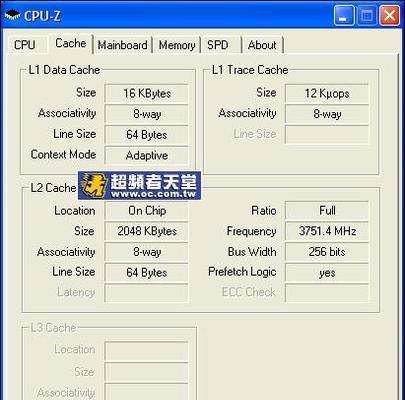The width and height of the screenshot is (405, 400).
Task: Click the CPU-Z title bar text
Action: tap(42, 16)
